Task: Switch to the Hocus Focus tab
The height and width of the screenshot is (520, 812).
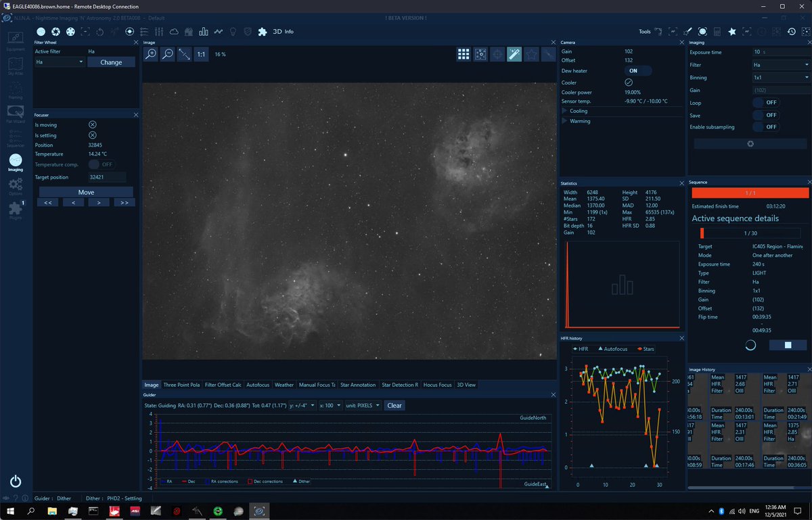Action: [x=437, y=385]
